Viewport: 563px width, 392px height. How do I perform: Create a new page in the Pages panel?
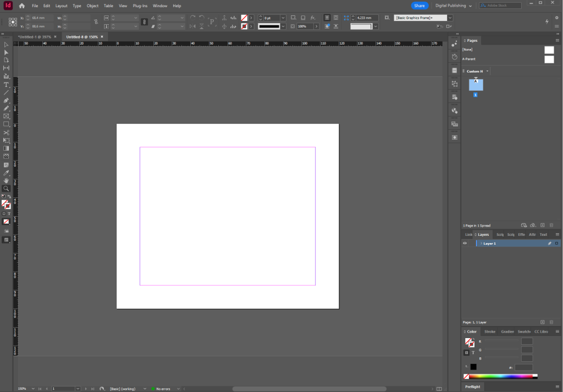point(542,225)
